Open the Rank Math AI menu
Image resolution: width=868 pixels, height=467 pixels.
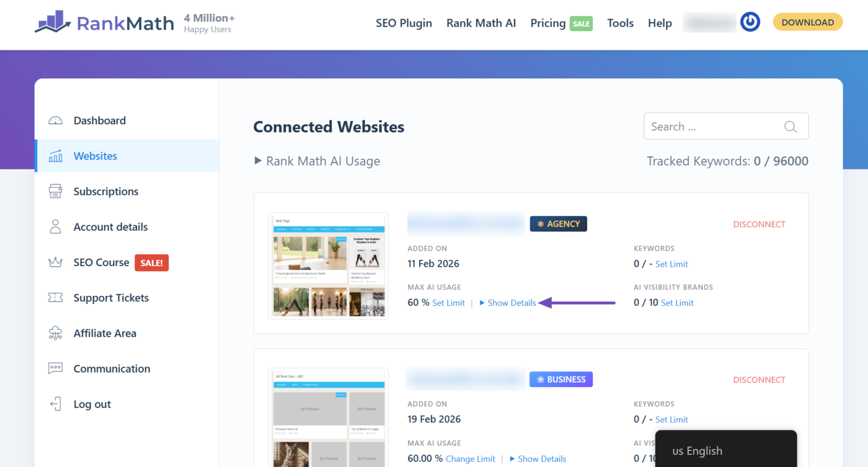tap(481, 23)
